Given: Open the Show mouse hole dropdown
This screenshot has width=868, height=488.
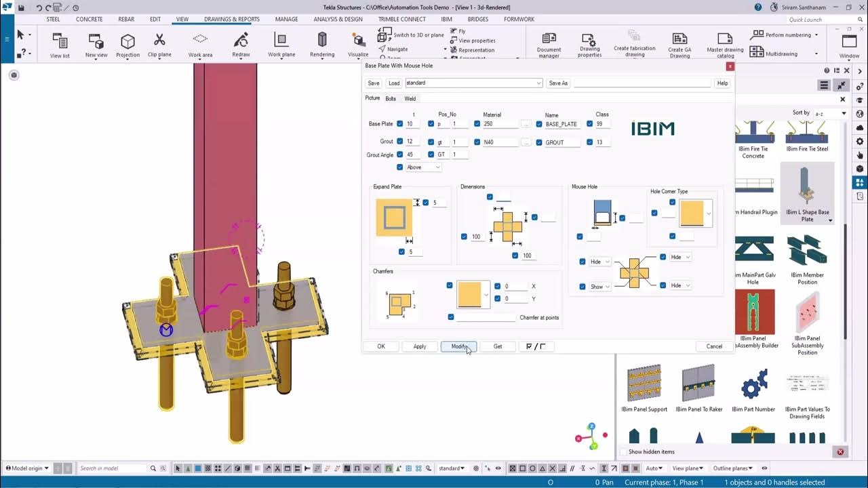Looking at the screenshot, I should coord(600,287).
